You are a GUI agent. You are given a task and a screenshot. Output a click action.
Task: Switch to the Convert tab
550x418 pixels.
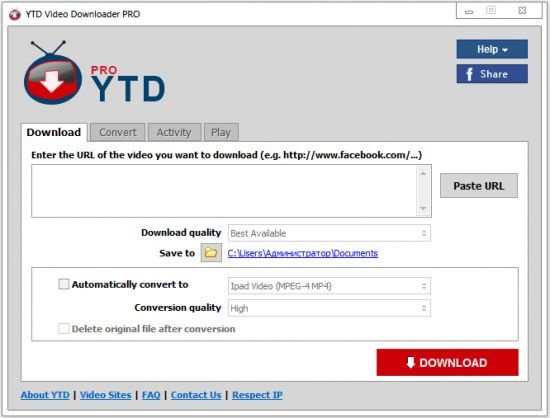tap(118, 132)
